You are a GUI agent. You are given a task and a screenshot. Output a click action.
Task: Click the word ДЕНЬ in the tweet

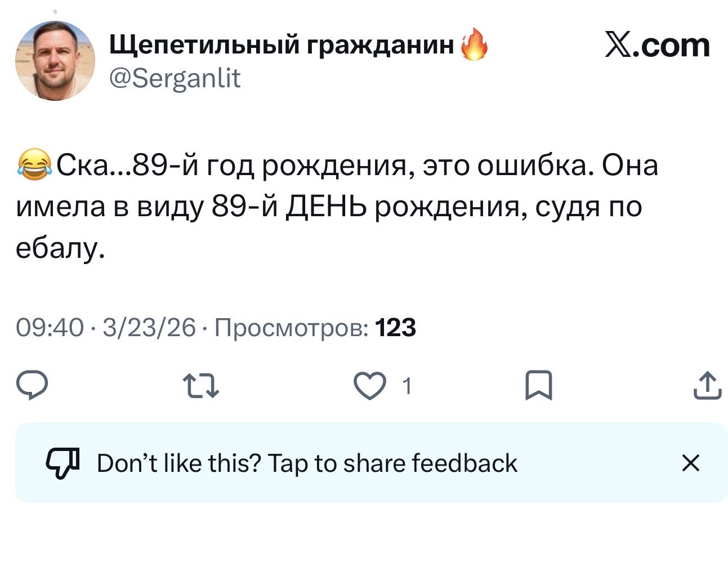point(327,207)
